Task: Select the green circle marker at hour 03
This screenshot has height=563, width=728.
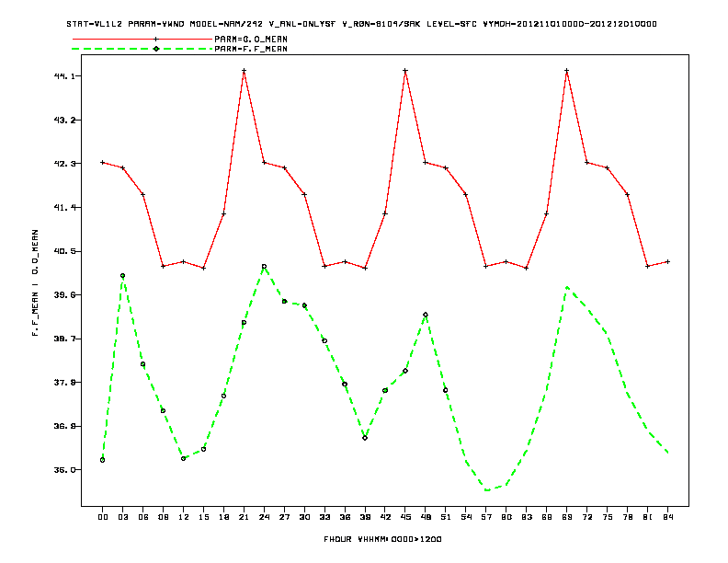Action: (122, 276)
